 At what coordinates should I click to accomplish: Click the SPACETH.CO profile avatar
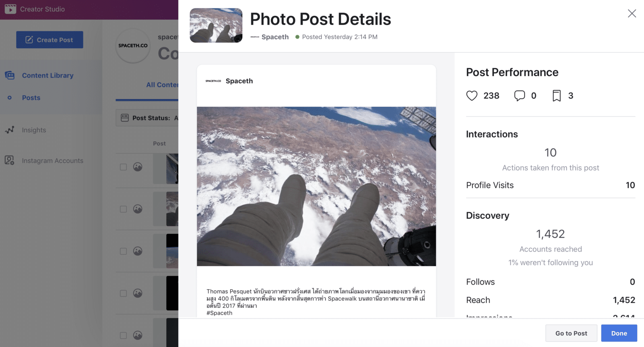tap(133, 46)
